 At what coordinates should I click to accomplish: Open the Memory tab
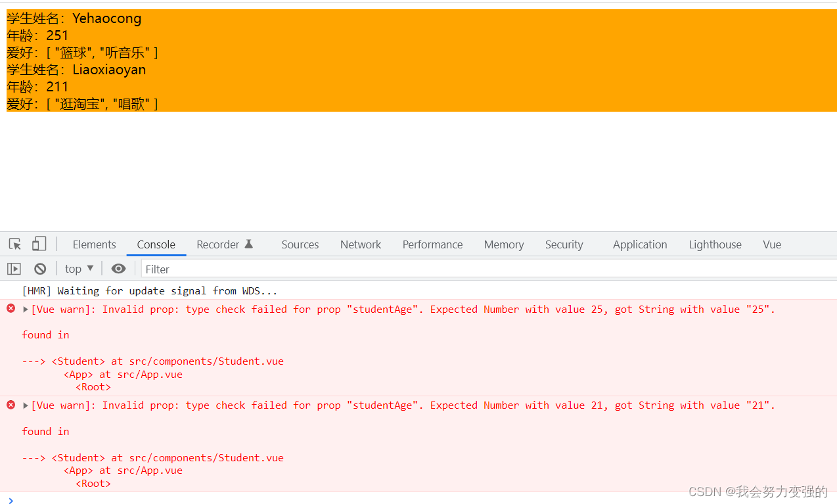[503, 244]
